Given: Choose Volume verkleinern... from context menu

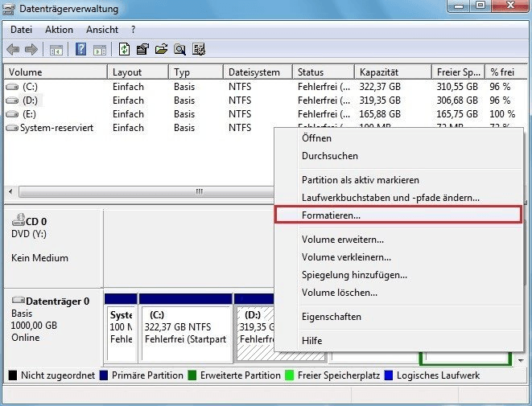Looking at the screenshot, I should [346, 257].
